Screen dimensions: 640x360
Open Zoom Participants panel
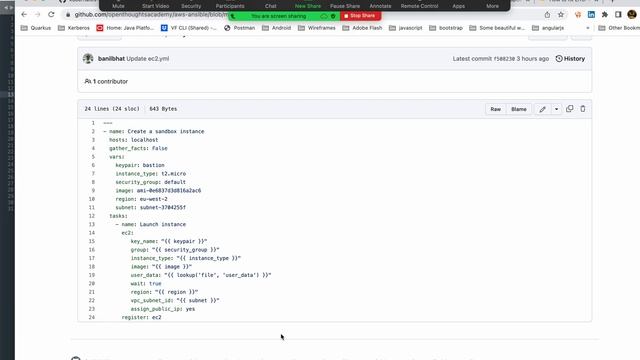pos(230,5)
